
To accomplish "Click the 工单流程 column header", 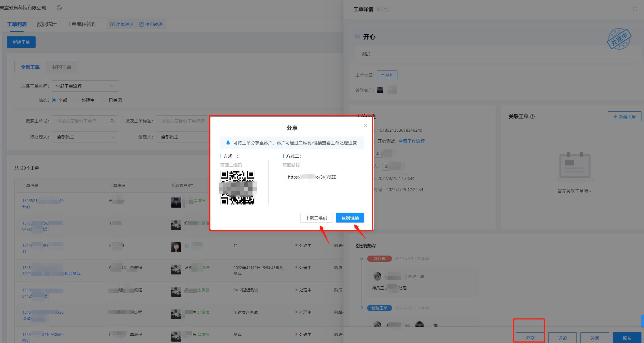I will 117,186.
